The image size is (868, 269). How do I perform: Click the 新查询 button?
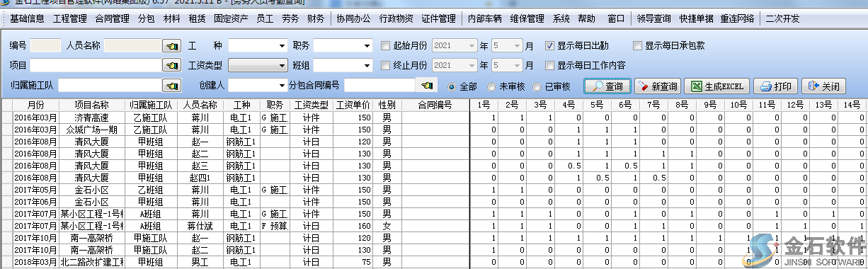(657, 86)
